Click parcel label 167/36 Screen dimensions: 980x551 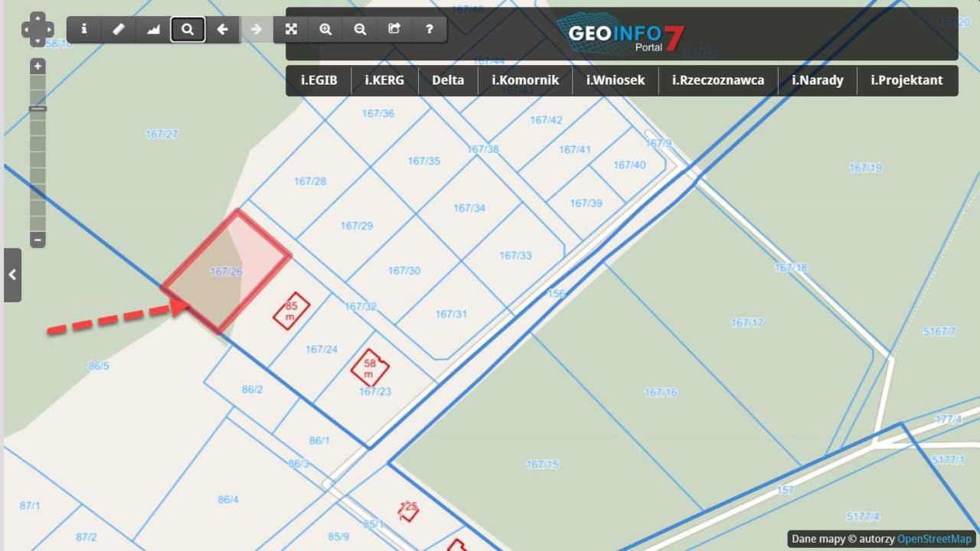tap(378, 113)
